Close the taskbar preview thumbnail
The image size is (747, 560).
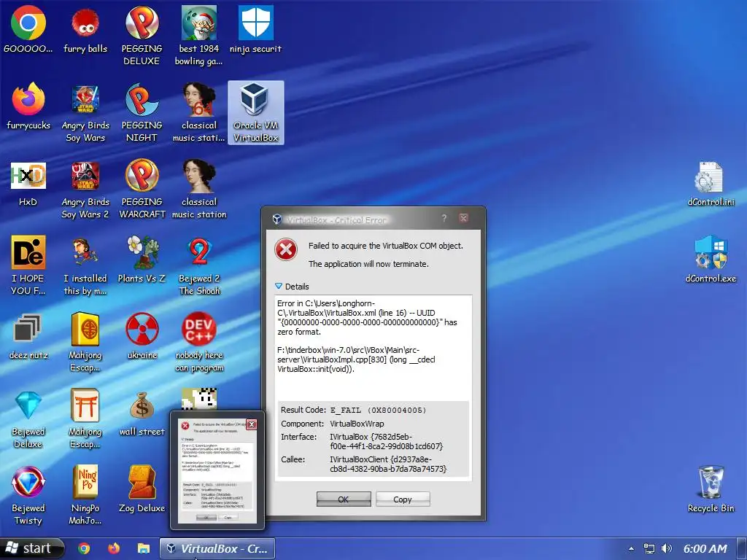[x=252, y=424]
